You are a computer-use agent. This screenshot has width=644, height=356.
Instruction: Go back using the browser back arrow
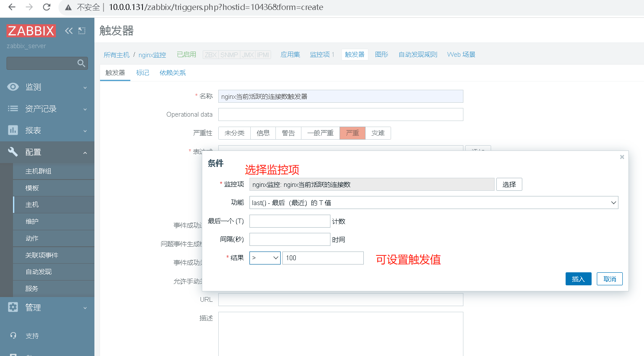point(12,7)
